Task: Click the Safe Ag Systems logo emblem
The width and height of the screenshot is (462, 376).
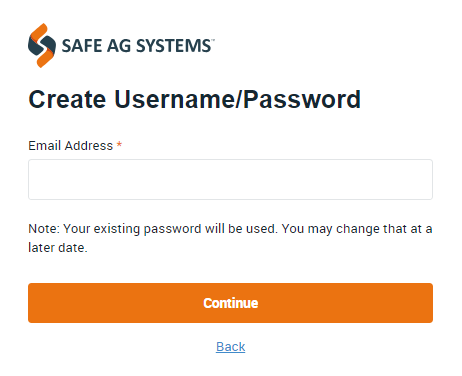Action: pos(42,45)
